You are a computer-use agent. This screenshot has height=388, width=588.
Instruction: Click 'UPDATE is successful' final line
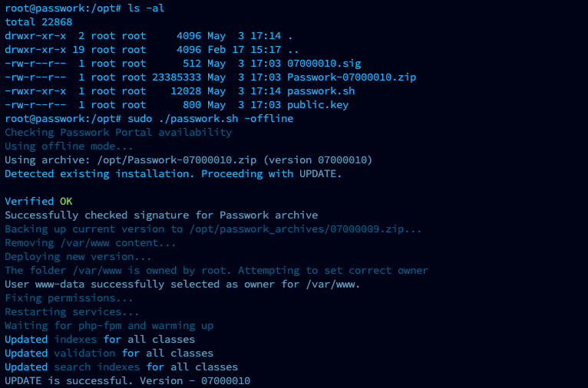point(127,381)
